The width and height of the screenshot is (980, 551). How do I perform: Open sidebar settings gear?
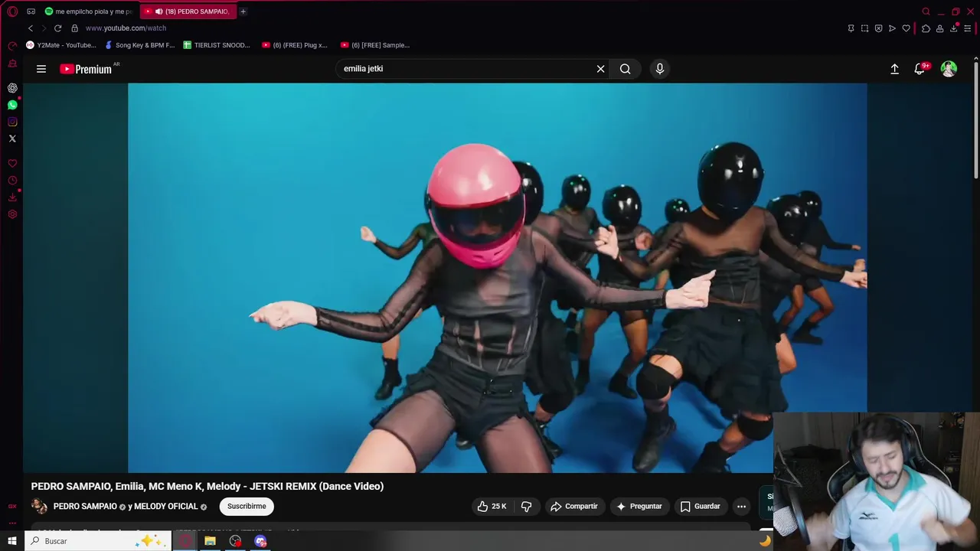pyautogui.click(x=12, y=214)
